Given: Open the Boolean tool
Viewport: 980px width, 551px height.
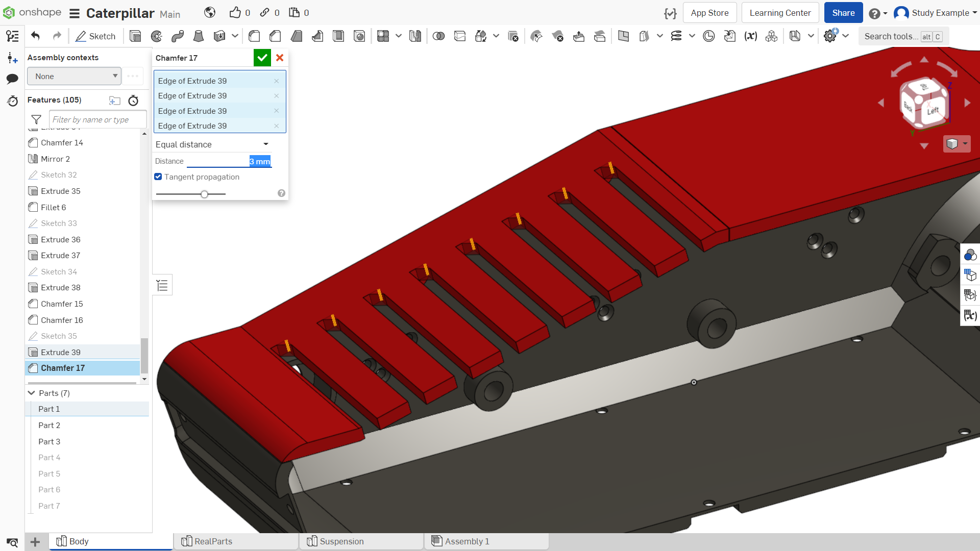Looking at the screenshot, I should point(438,36).
